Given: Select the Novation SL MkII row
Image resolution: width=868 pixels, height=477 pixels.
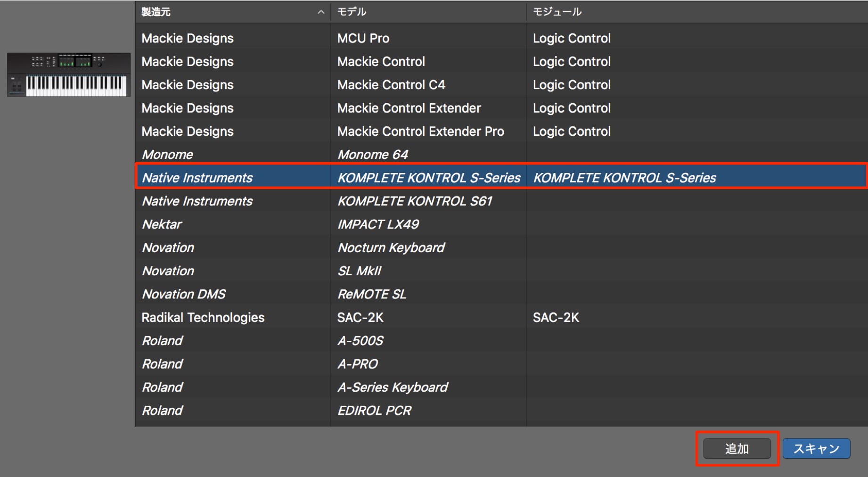Looking at the screenshot, I should (x=501, y=271).
